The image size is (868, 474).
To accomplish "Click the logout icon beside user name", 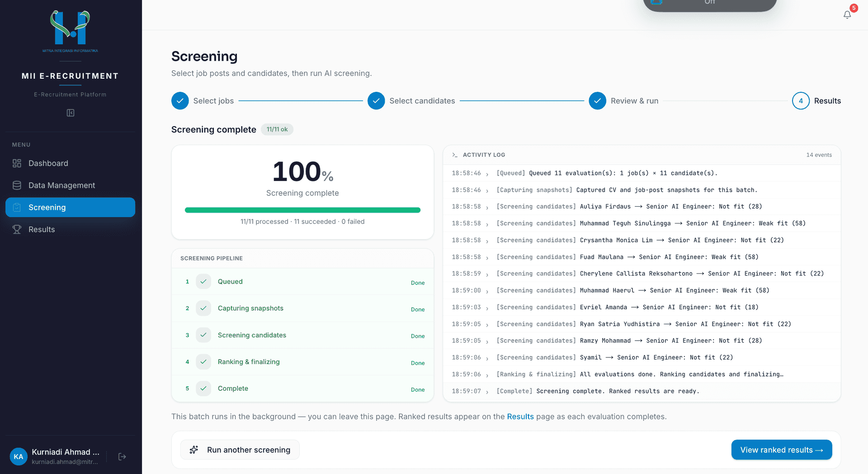I will 122,457.
